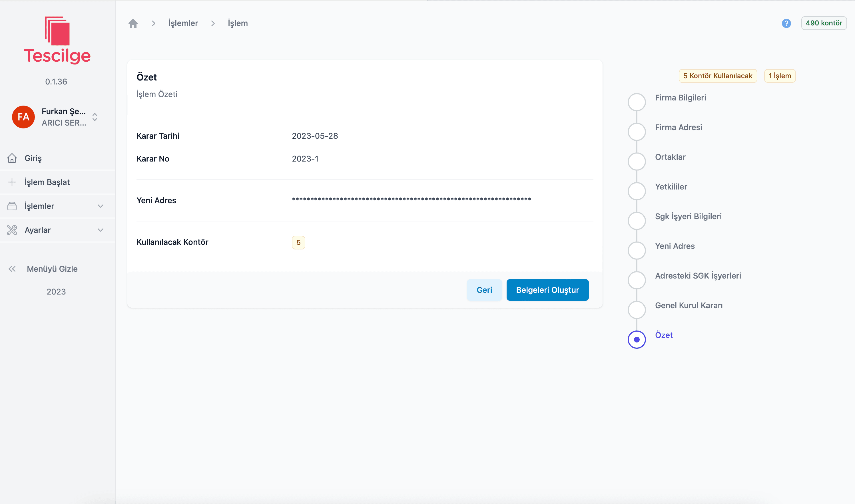Select the Firma Bilgileri step circle
This screenshot has width=855, height=504.
[637, 102]
